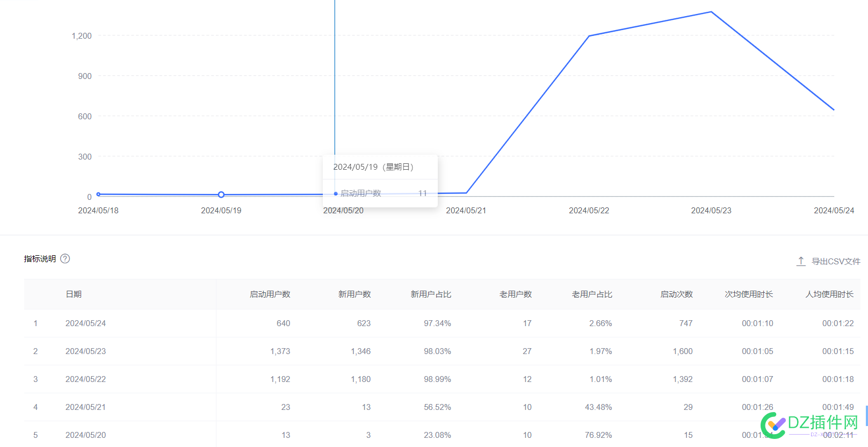The width and height of the screenshot is (868, 447).
Task: Click the 1.97% old user ratio
Action: click(601, 351)
